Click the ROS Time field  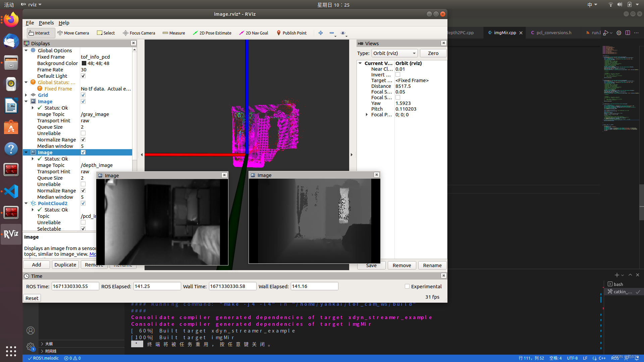click(x=75, y=287)
